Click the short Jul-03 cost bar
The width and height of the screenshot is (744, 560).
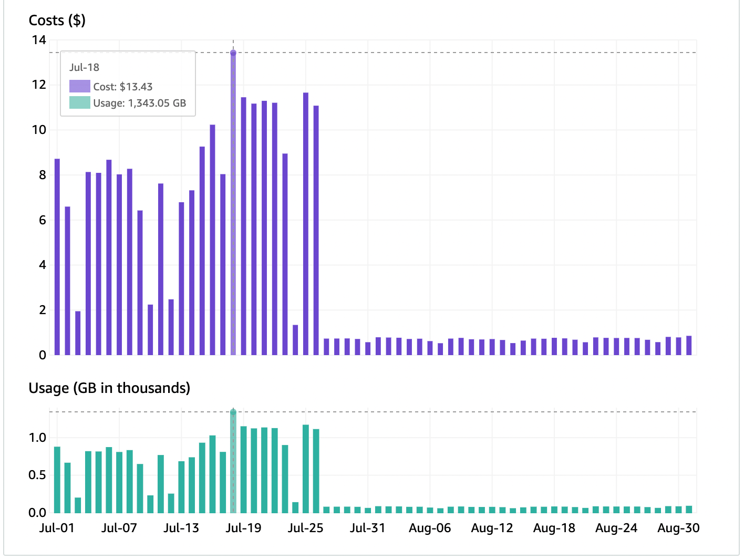[78, 333]
